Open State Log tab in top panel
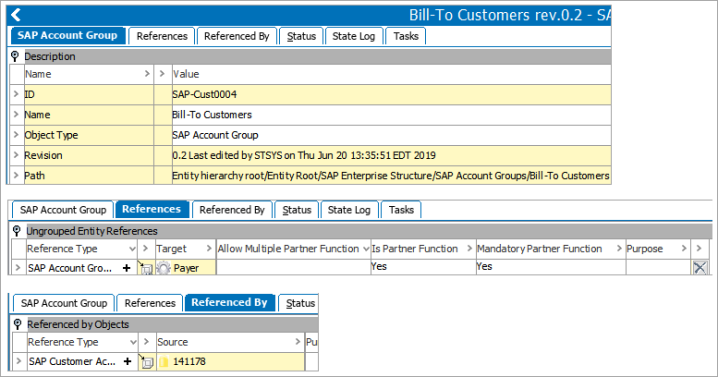718x377 pixels. point(354,36)
